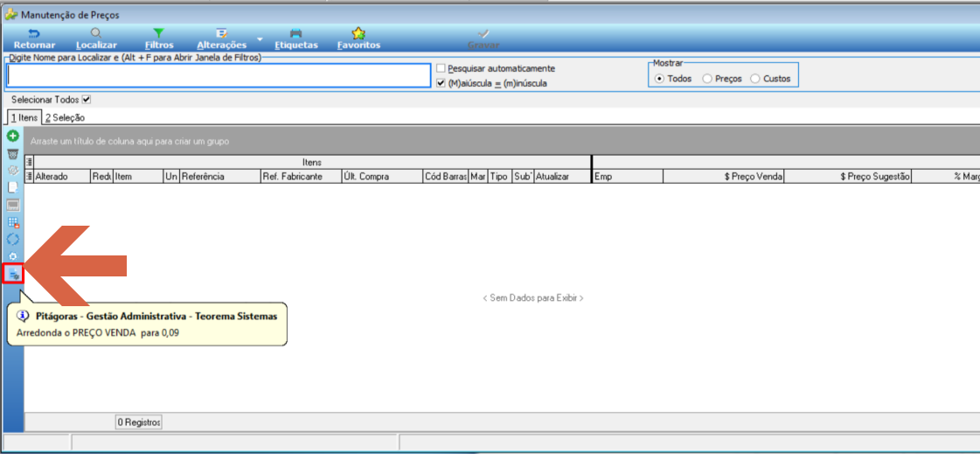980x454 pixels.
Task: Toggle (M)aiúscula = (m)inúscula checkbox
Action: (441, 82)
